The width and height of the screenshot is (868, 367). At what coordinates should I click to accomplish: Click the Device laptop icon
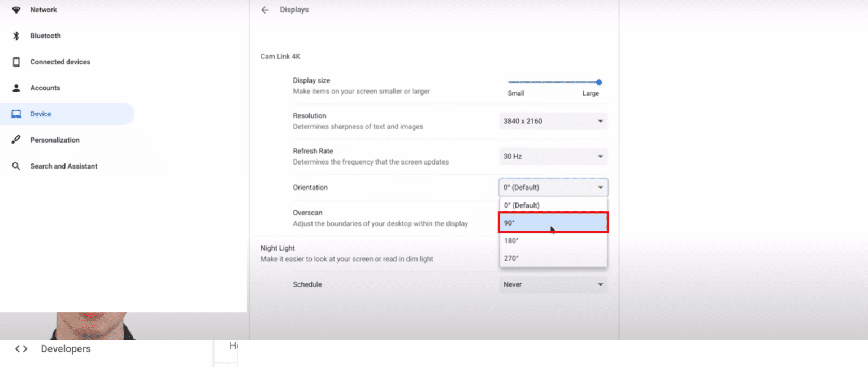(x=16, y=114)
